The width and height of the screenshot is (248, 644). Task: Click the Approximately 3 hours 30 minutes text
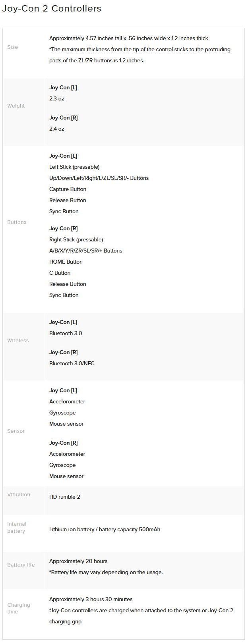[91, 600]
